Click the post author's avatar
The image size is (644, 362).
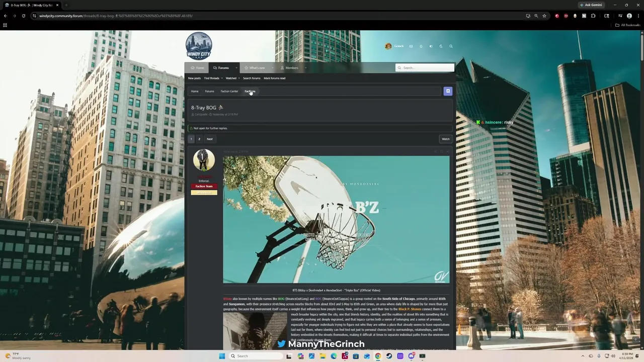click(x=204, y=160)
